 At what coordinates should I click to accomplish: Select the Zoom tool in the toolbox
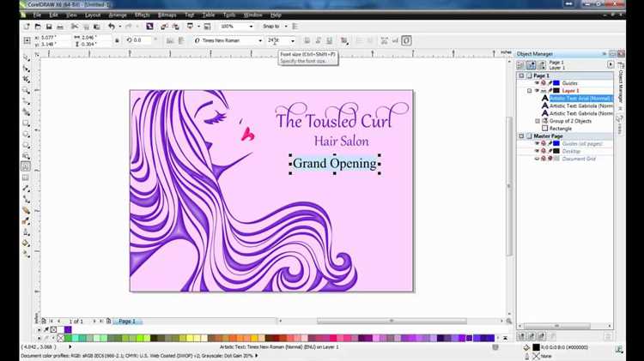pyautogui.click(x=26, y=90)
